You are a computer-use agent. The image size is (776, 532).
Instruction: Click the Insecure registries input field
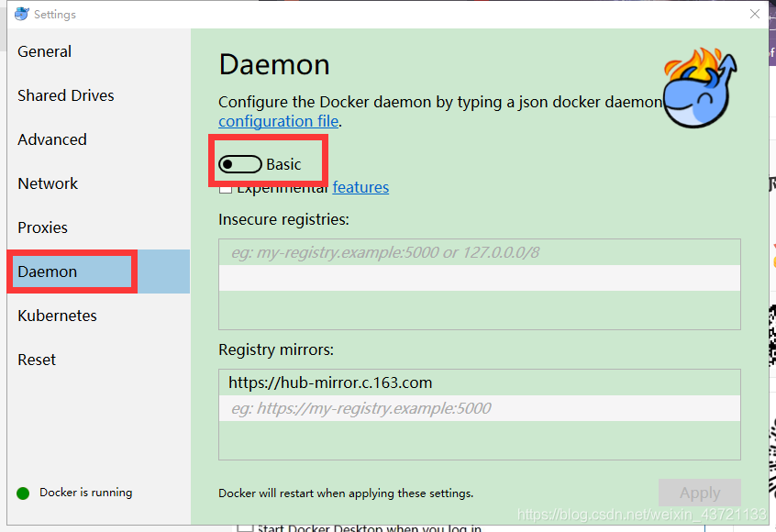click(x=479, y=252)
